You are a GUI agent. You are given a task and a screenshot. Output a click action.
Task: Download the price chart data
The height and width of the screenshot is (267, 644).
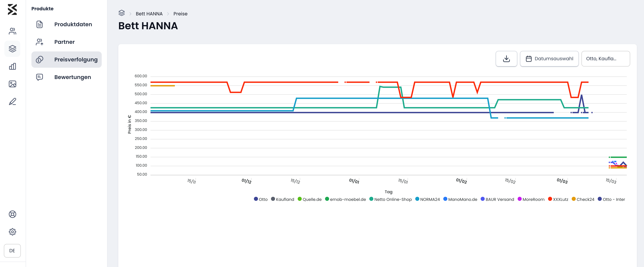click(506, 59)
